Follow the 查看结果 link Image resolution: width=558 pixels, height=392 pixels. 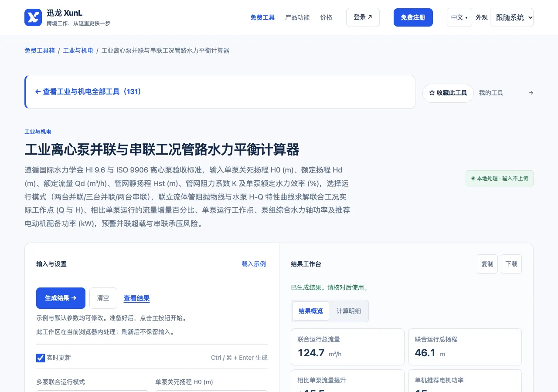[137, 298]
